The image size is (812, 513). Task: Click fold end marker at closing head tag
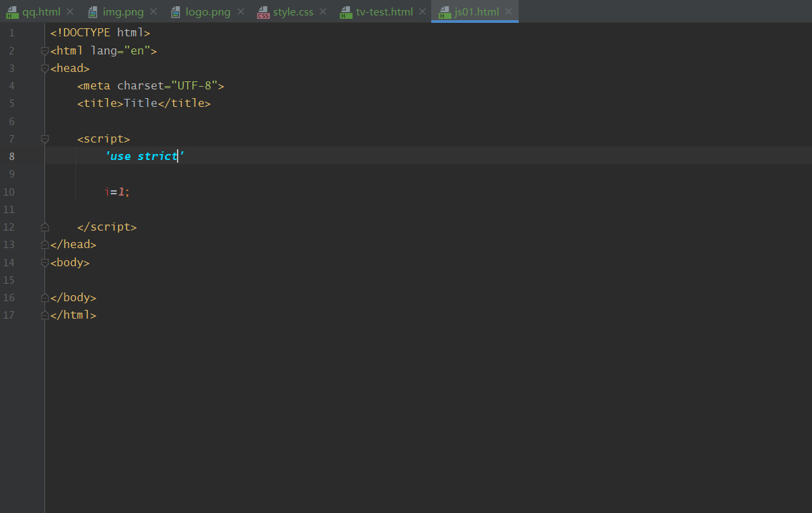click(45, 244)
